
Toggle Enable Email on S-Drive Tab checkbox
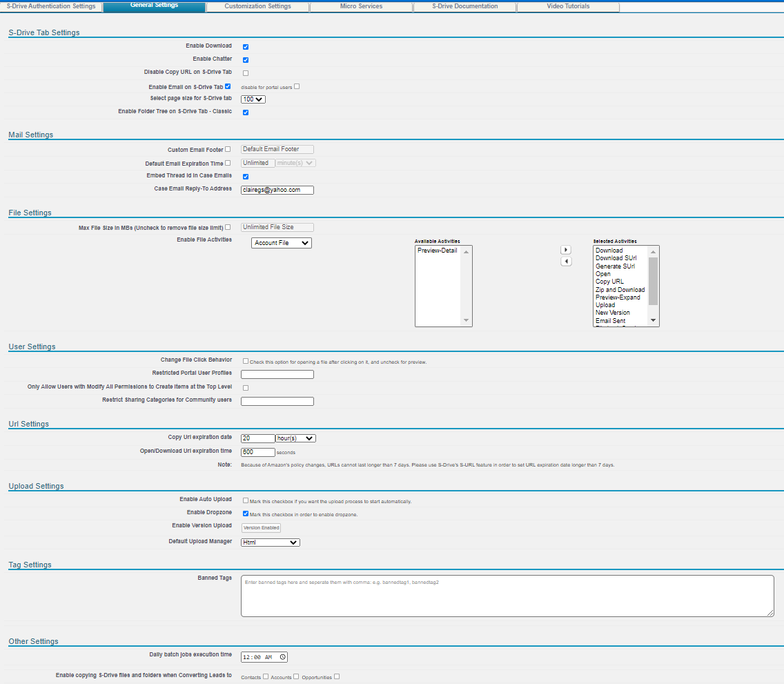(x=228, y=86)
